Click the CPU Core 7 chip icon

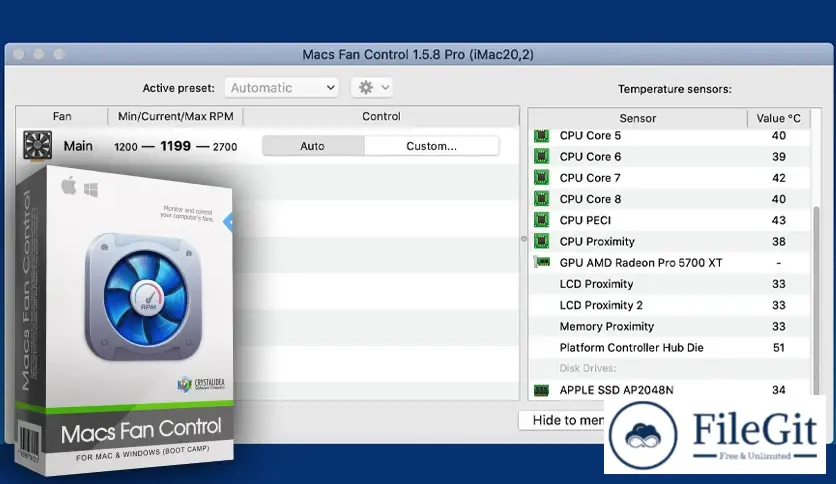pos(541,178)
